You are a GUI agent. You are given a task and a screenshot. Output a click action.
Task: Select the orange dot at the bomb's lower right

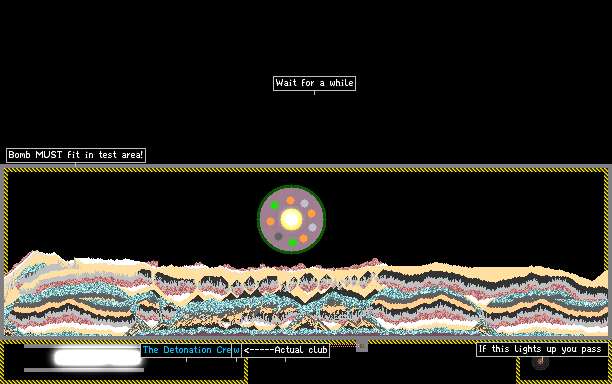303,238
